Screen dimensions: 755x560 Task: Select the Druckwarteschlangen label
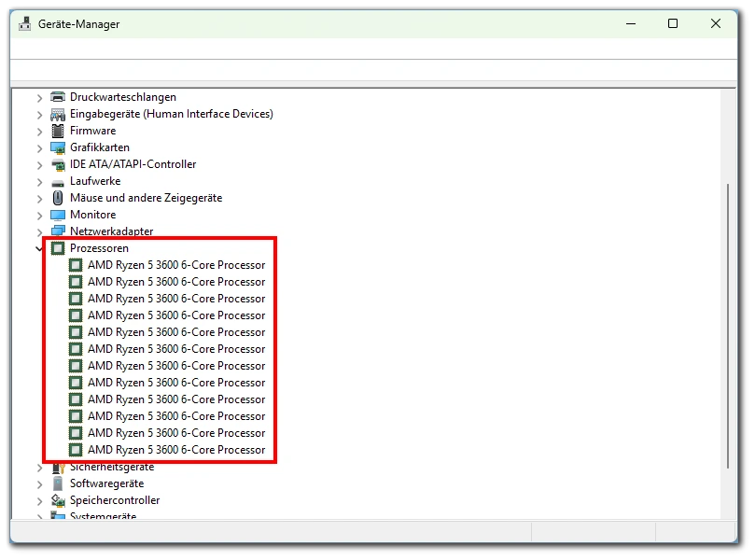coord(123,97)
